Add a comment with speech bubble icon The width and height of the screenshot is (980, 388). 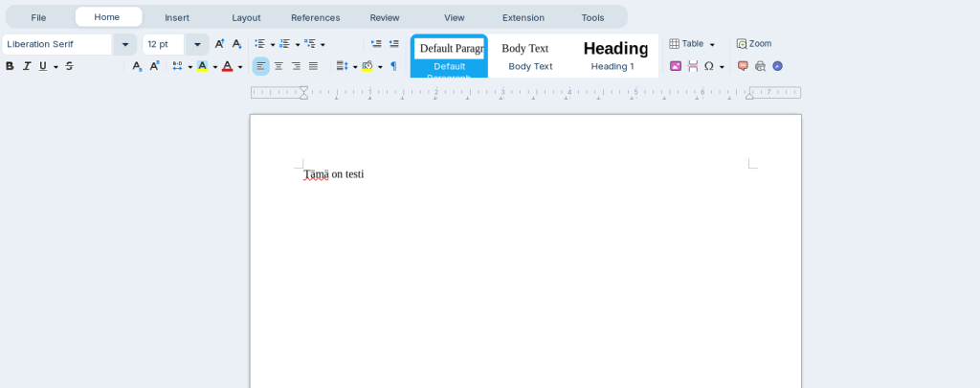tap(743, 66)
